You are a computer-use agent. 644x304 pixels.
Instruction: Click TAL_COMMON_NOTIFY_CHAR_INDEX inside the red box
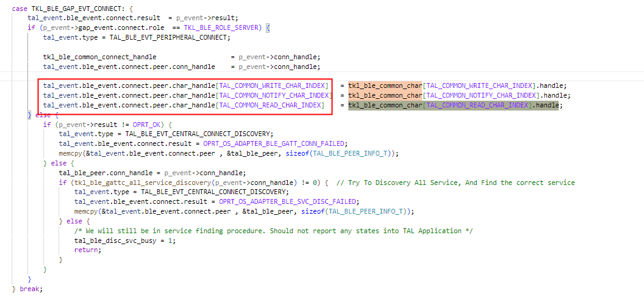[274, 95]
